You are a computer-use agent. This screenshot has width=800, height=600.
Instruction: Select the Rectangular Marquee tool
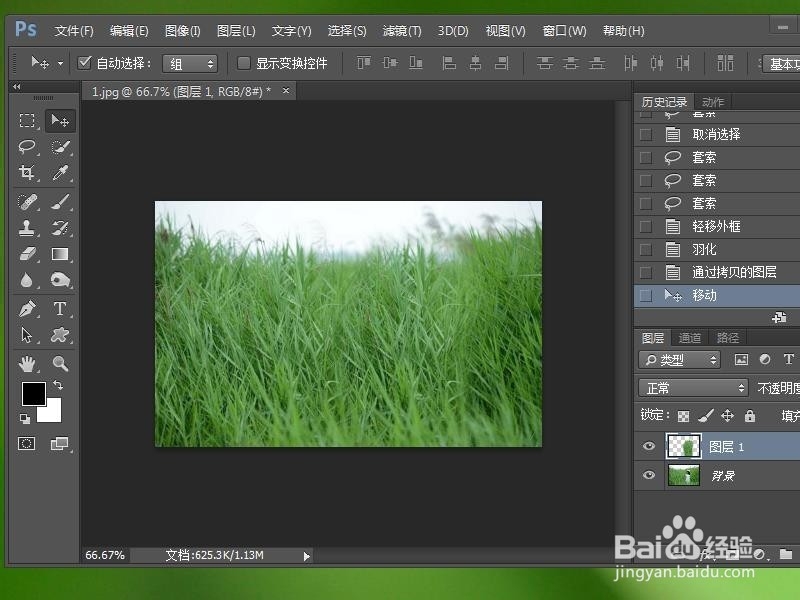pos(27,121)
